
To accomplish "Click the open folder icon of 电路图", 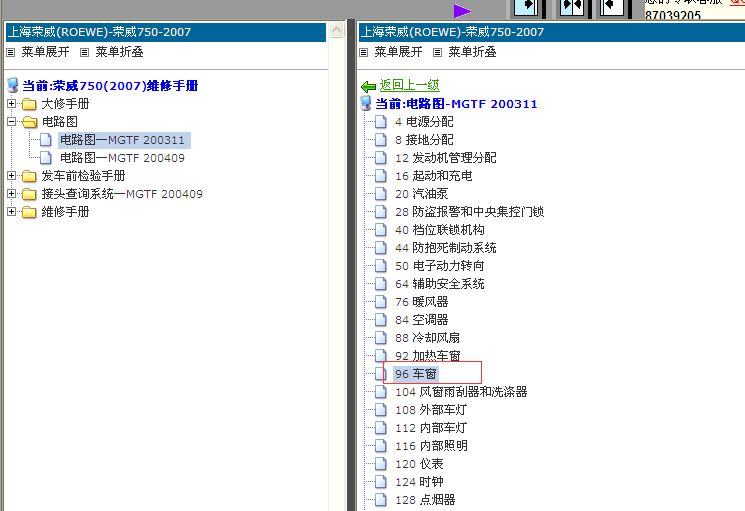I will (x=29, y=122).
